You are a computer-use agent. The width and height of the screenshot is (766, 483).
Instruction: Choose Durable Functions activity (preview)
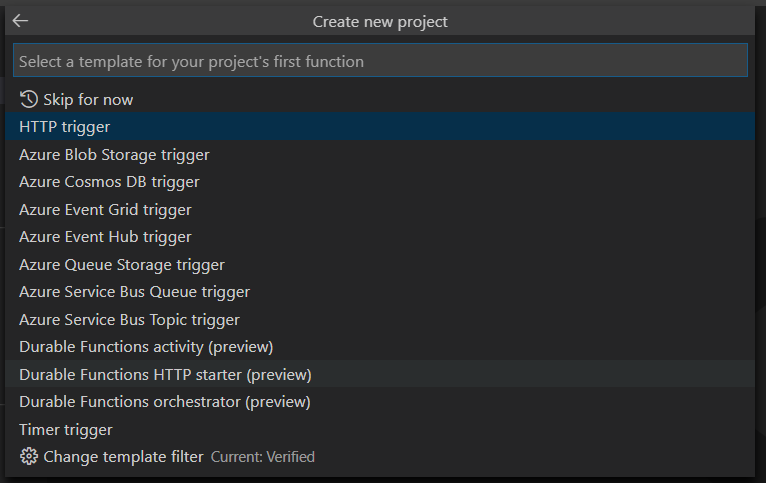point(146,347)
